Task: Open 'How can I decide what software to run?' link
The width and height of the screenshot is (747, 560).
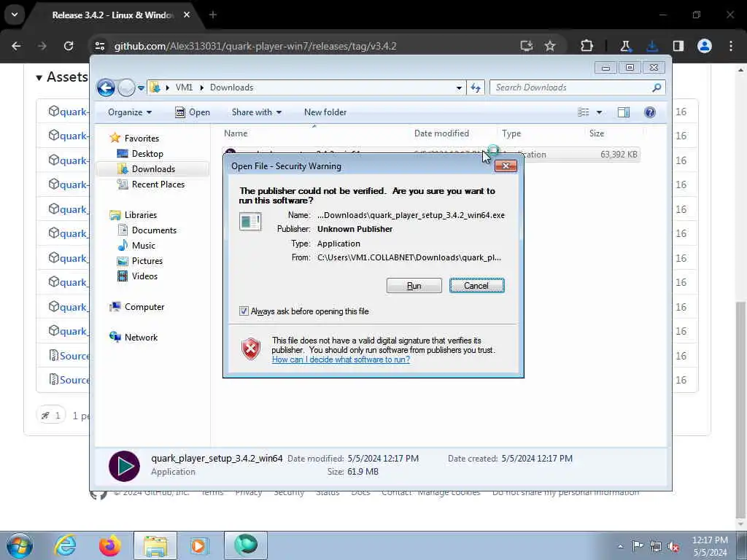Action: click(x=341, y=359)
